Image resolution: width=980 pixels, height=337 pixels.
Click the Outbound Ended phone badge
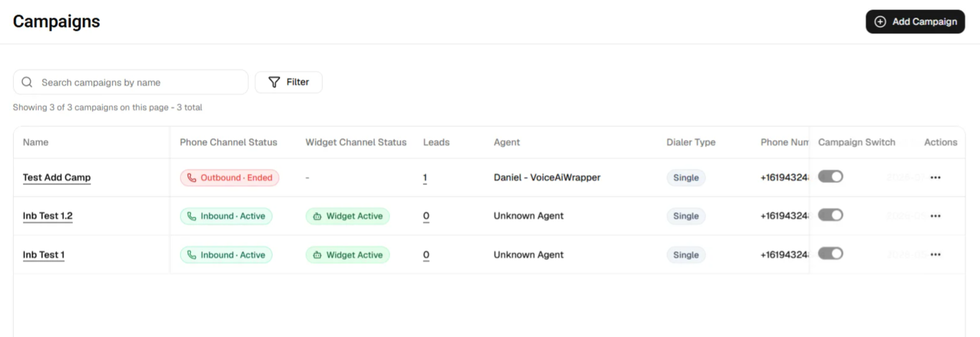(230, 178)
